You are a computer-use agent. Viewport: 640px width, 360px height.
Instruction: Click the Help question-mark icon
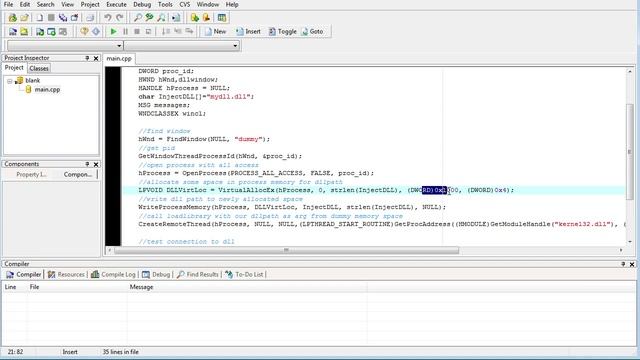(x=84, y=31)
